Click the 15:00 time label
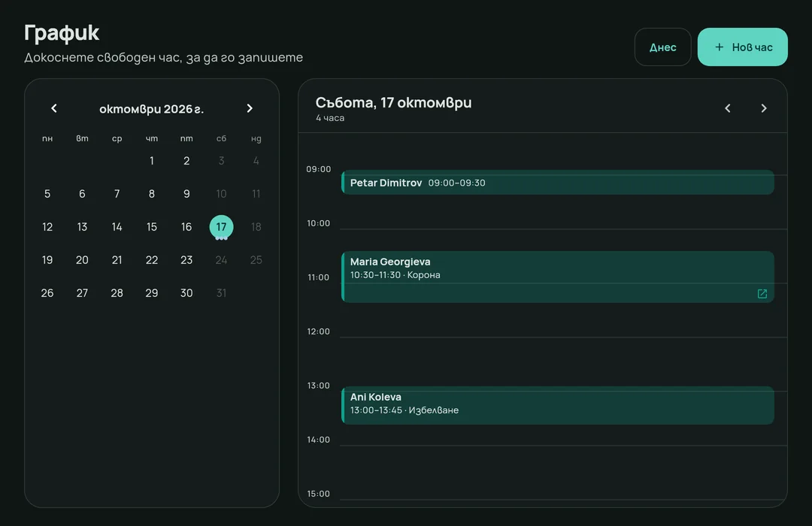The width and height of the screenshot is (812, 526). (319, 494)
